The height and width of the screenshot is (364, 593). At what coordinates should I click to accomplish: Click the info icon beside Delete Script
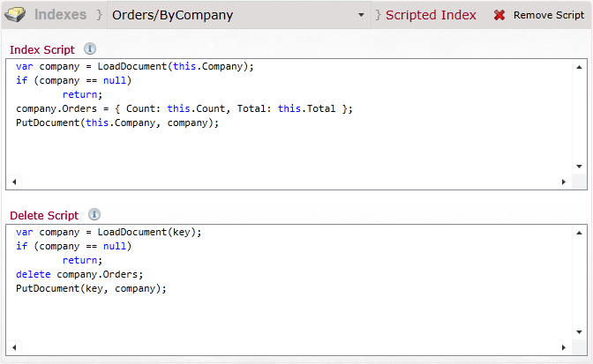[x=94, y=214]
